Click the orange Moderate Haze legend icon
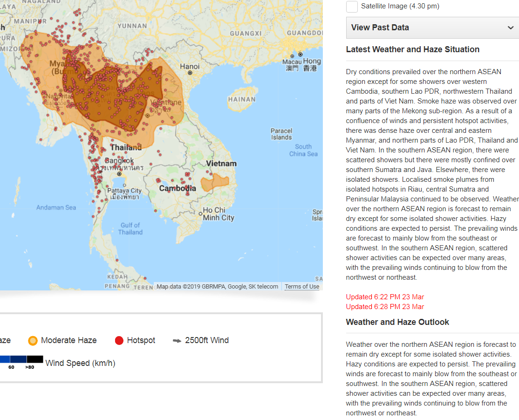Image resolution: width=519 pixels, height=420 pixels. [x=33, y=340]
